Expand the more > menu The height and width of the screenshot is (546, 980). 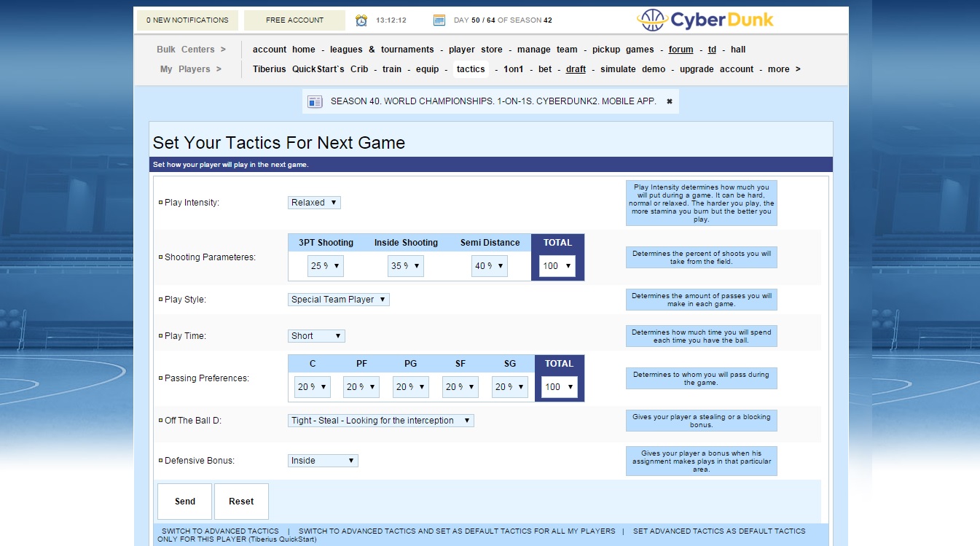point(784,69)
